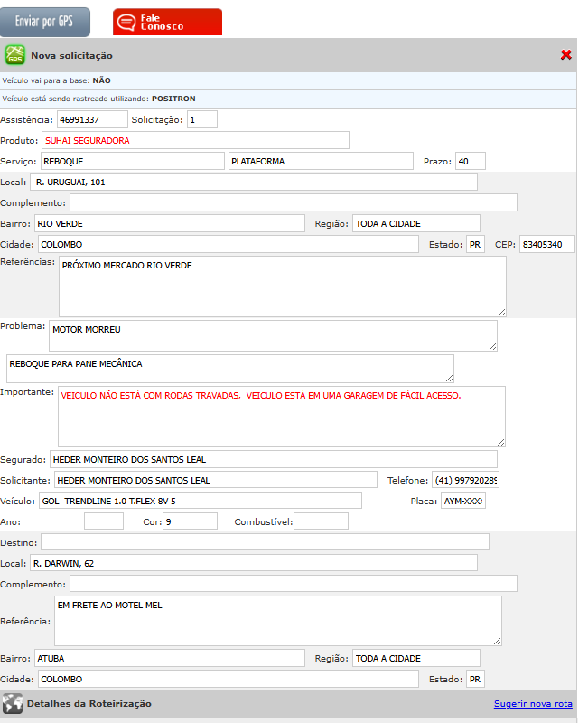This screenshot has height=723, width=588.
Task: Select the Telefone field
Action: tap(465, 480)
